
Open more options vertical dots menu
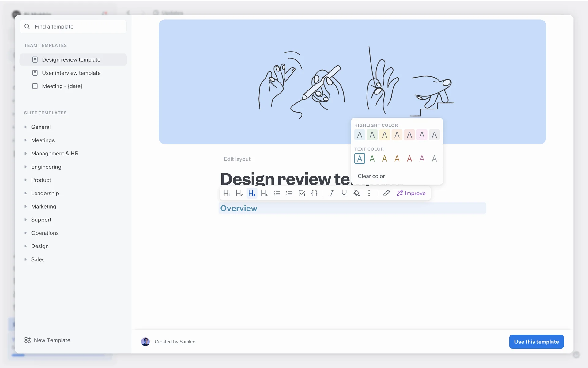369,193
